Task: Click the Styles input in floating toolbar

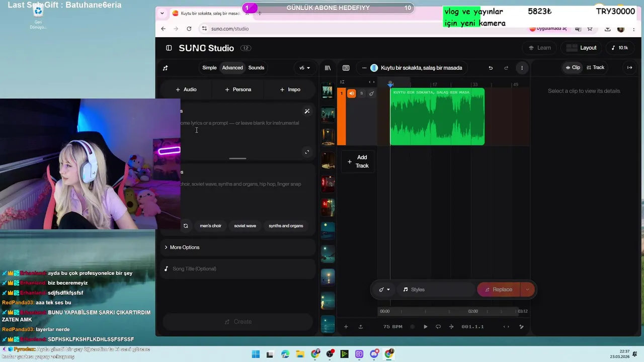Action: pyautogui.click(x=435, y=290)
